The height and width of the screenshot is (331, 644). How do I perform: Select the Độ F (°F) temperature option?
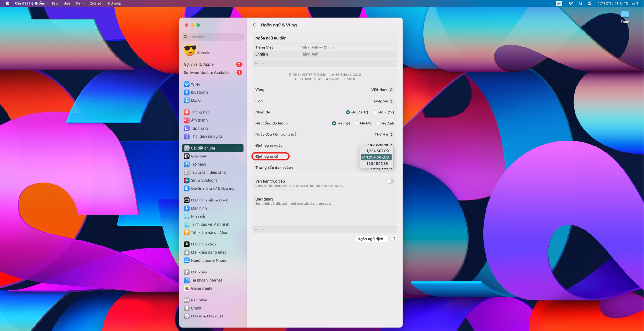375,112
